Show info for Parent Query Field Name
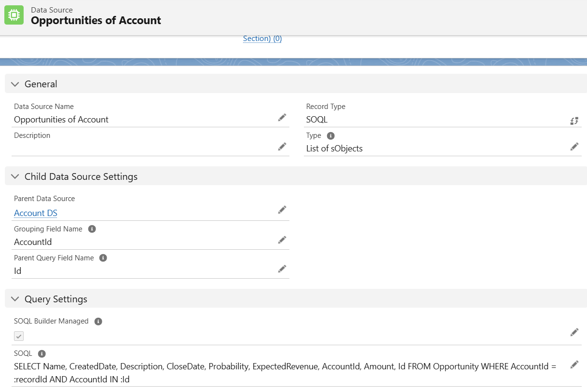The width and height of the screenshot is (587, 392). click(103, 258)
